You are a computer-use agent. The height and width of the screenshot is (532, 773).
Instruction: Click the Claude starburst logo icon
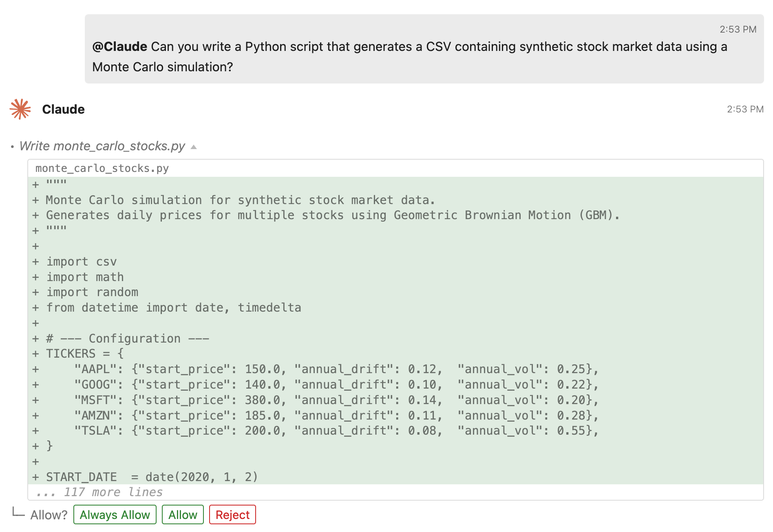[20, 109]
